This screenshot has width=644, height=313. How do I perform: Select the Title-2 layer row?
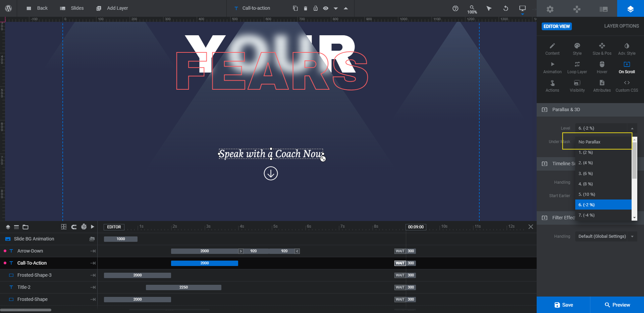49,287
